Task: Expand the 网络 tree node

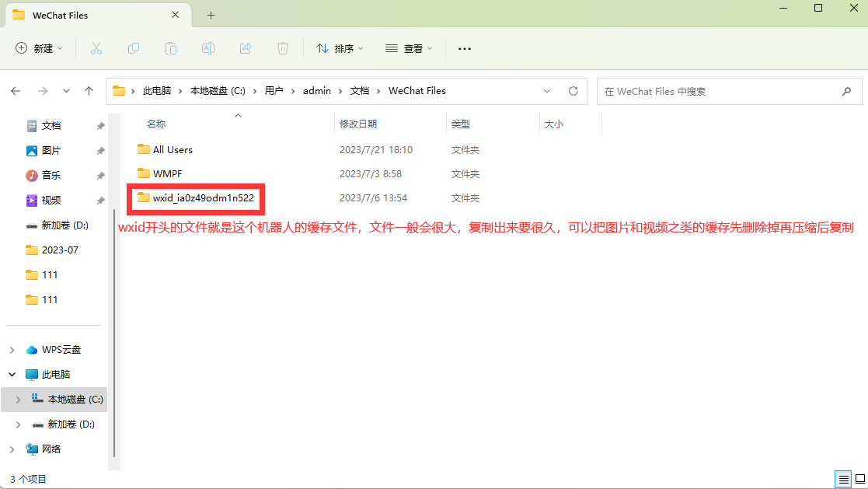Action: (12, 449)
